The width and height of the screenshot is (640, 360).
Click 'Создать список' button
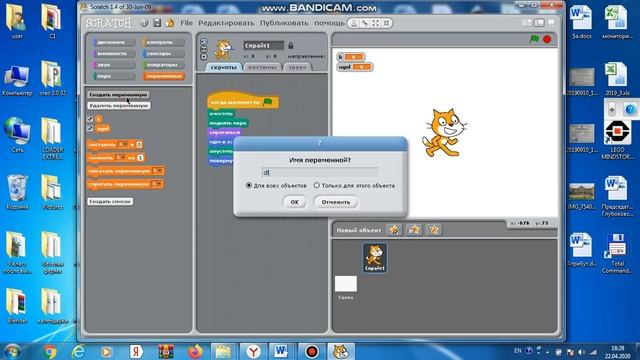tap(110, 201)
